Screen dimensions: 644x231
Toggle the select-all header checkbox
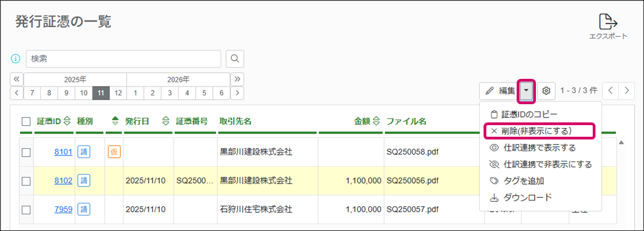click(x=26, y=121)
